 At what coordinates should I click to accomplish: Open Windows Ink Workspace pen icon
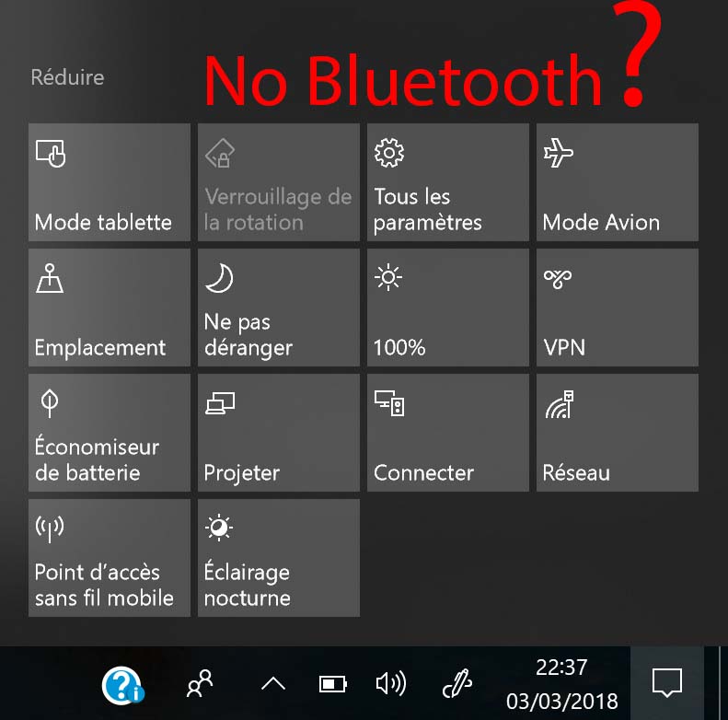tap(456, 683)
